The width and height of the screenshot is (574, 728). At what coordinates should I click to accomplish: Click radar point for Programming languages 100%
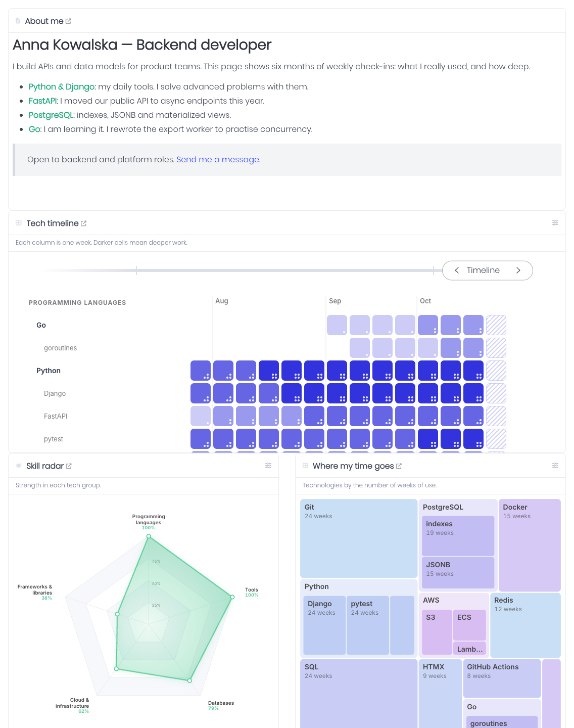click(149, 536)
